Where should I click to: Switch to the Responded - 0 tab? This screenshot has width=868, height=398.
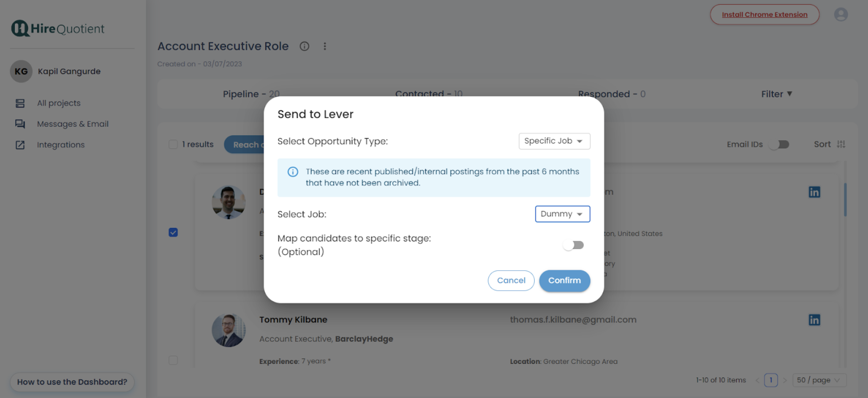click(x=612, y=94)
